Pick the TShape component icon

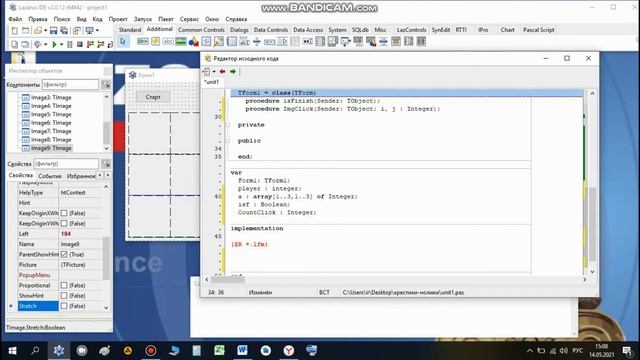click(193, 41)
